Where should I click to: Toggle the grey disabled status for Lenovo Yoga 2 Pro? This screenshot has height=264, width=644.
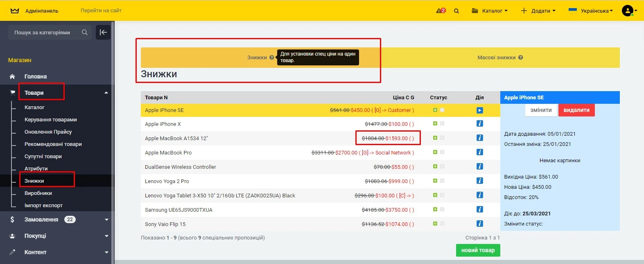coord(442,181)
